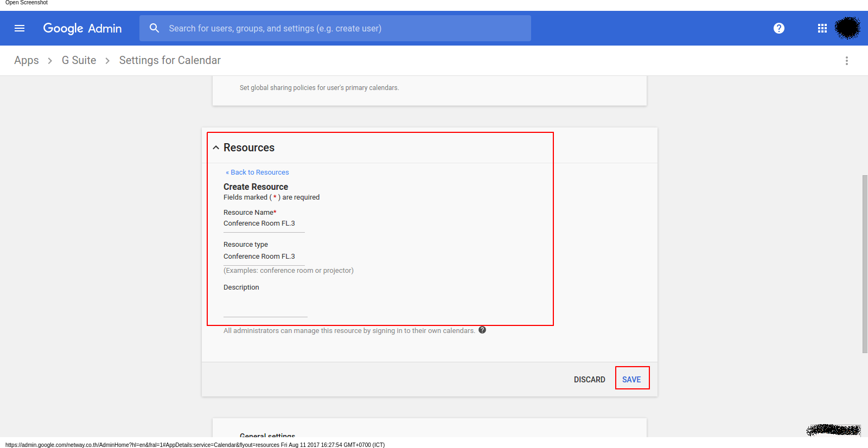The width and height of the screenshot is (868, 448).
Task: Click the Resource Name input field
Action: coord(264,223)
